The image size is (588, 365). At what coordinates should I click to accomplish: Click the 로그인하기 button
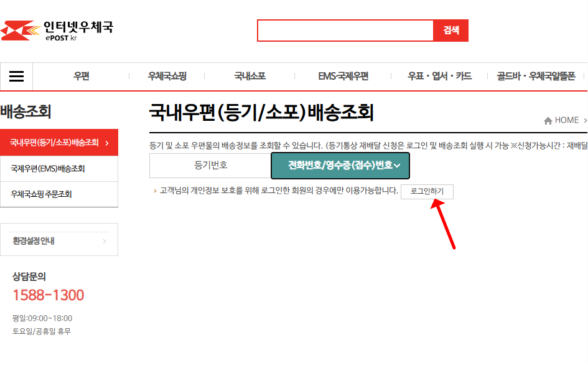pyautogui.click(x=427, y=191)
